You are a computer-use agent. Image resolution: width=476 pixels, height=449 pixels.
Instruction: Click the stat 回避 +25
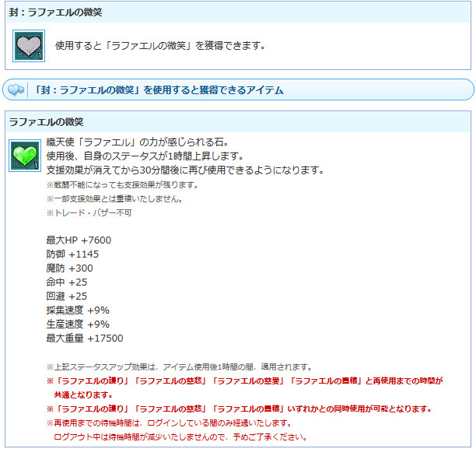click(x=66, y=296)
